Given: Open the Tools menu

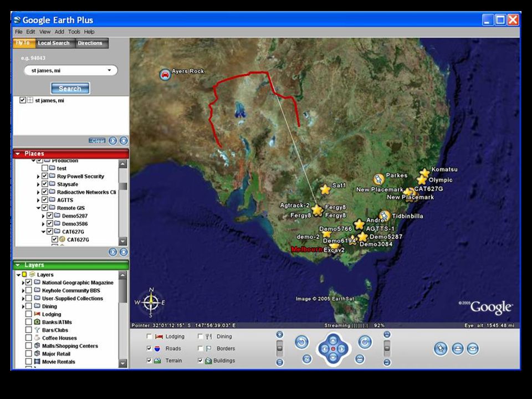Looking at the screenshot, I should pos(74,32).
